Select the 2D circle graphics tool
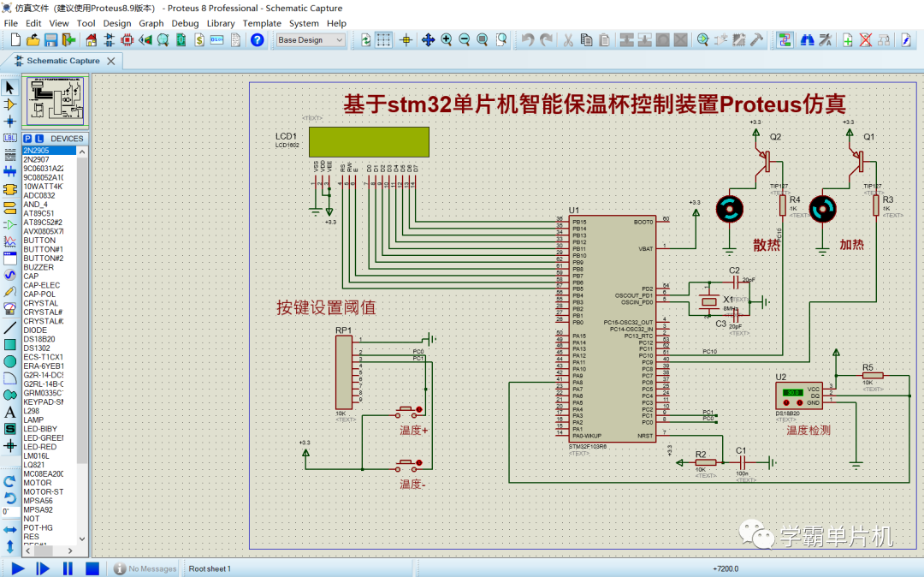 (x=10, y=361)
